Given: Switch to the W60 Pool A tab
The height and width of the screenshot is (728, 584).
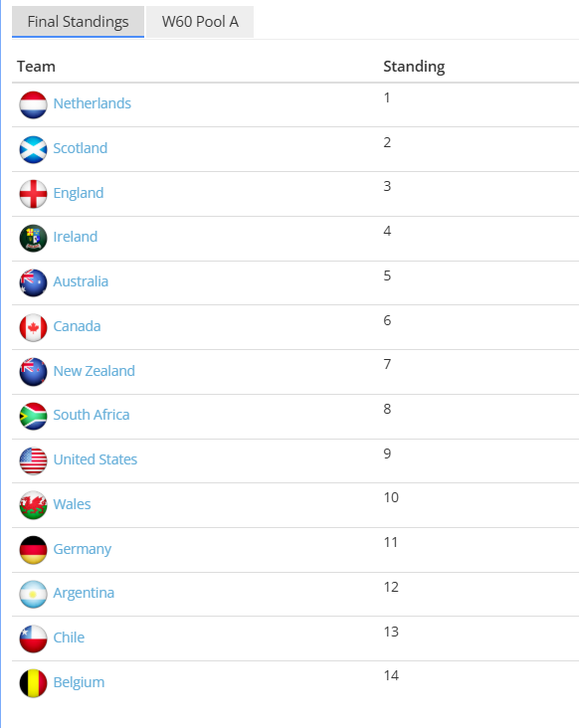Looking at the screenshot, I should pyautogui.click(x=200, y=22).
